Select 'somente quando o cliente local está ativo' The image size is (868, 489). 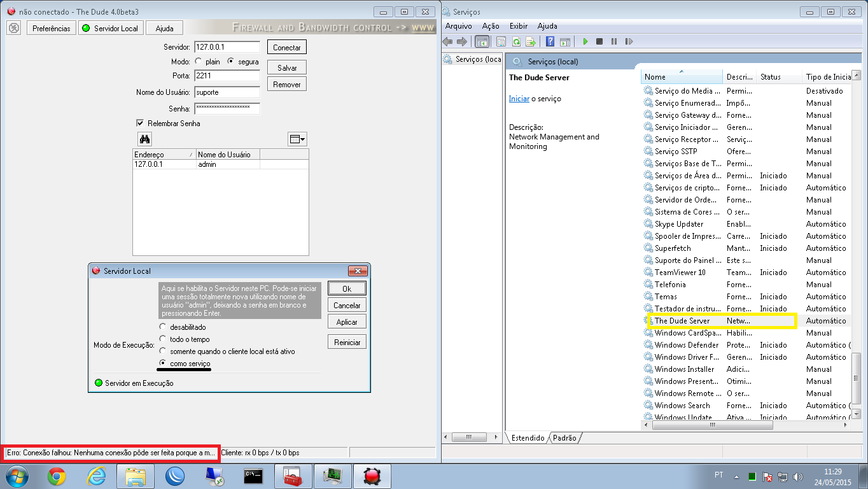coord(163,351)
